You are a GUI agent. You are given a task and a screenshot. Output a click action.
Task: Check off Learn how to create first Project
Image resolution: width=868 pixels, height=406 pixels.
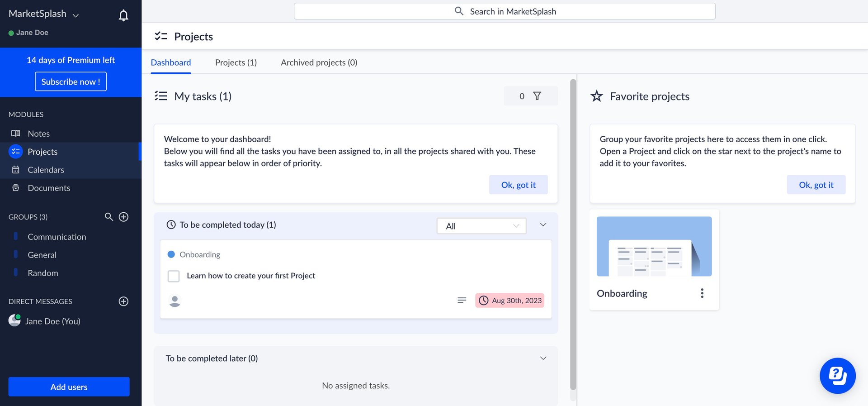174,276
